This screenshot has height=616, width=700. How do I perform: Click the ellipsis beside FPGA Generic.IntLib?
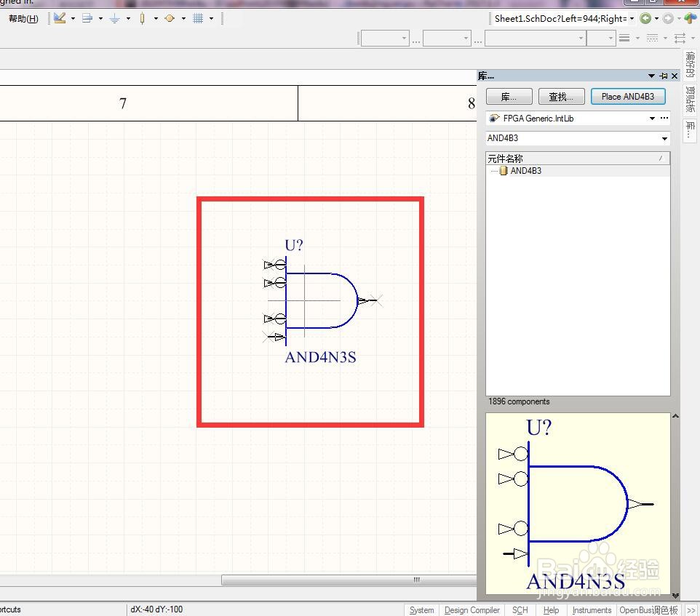(x=664, y=119)
